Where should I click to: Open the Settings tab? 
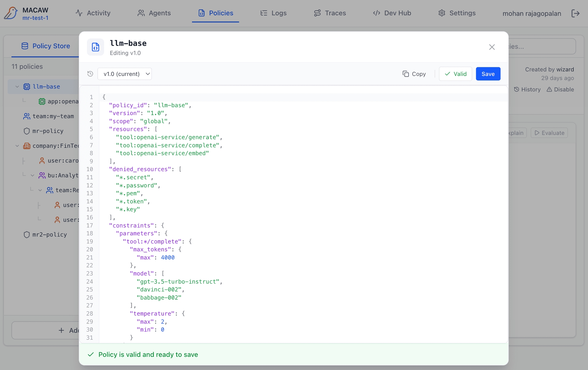click(x=457, y=13)
